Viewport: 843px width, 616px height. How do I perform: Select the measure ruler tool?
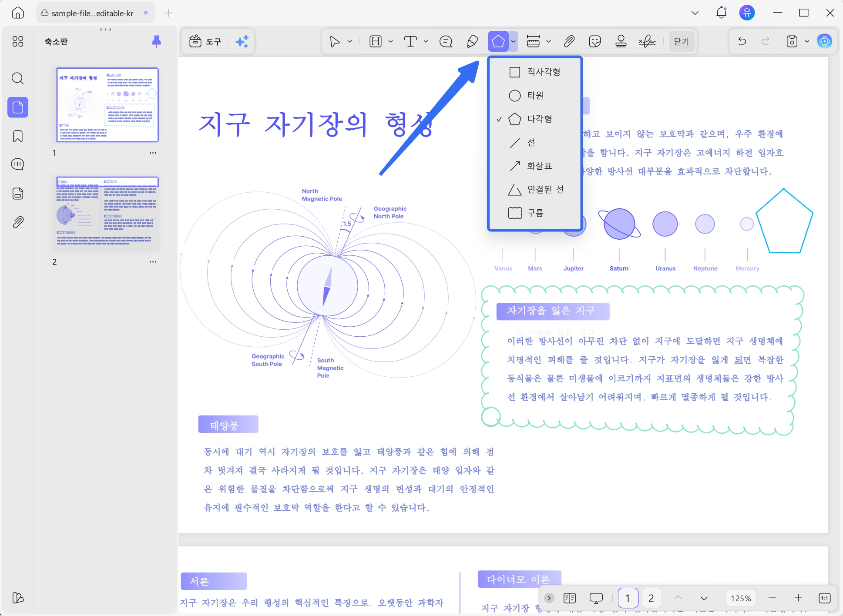(533, 41)
